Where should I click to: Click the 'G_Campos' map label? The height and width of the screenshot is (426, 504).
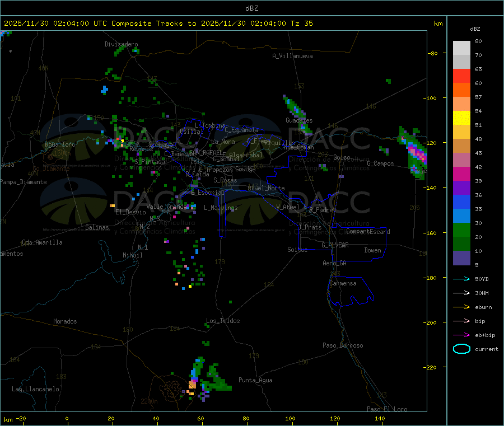[380, 163]
